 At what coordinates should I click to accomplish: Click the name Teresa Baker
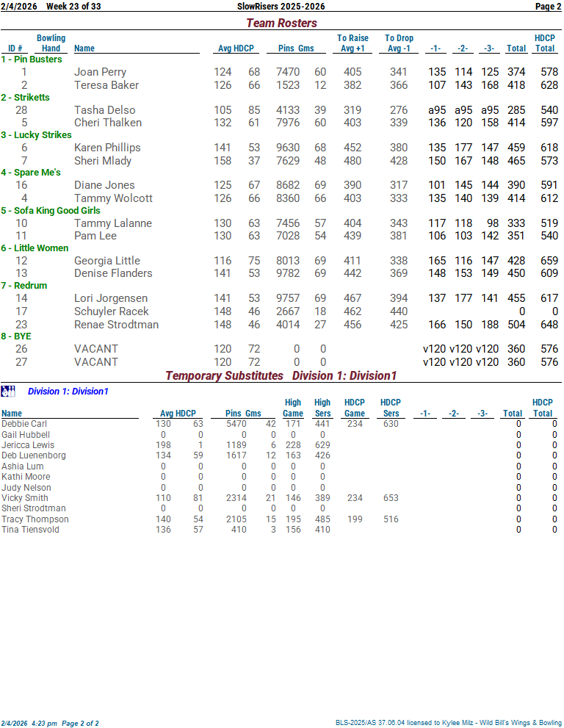[x=106, y=85]
